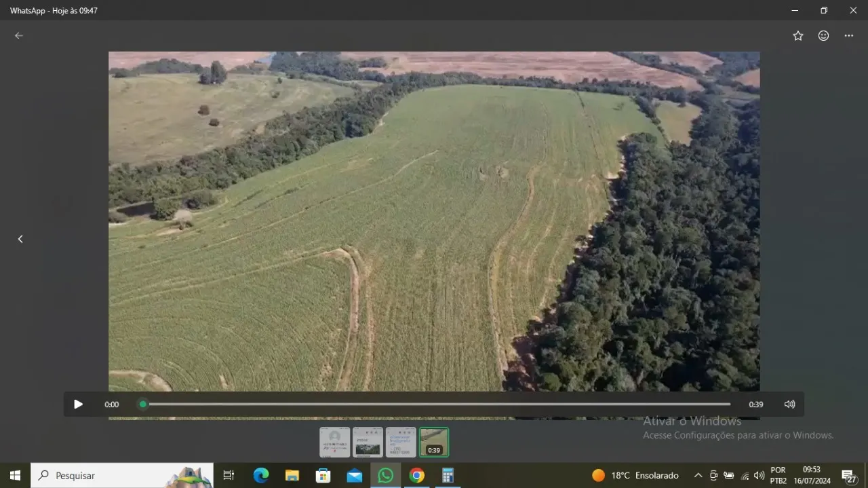Screen dimensions: 868x488
Task: Open the Mail app from the taskbar
Action: (355, 476)
